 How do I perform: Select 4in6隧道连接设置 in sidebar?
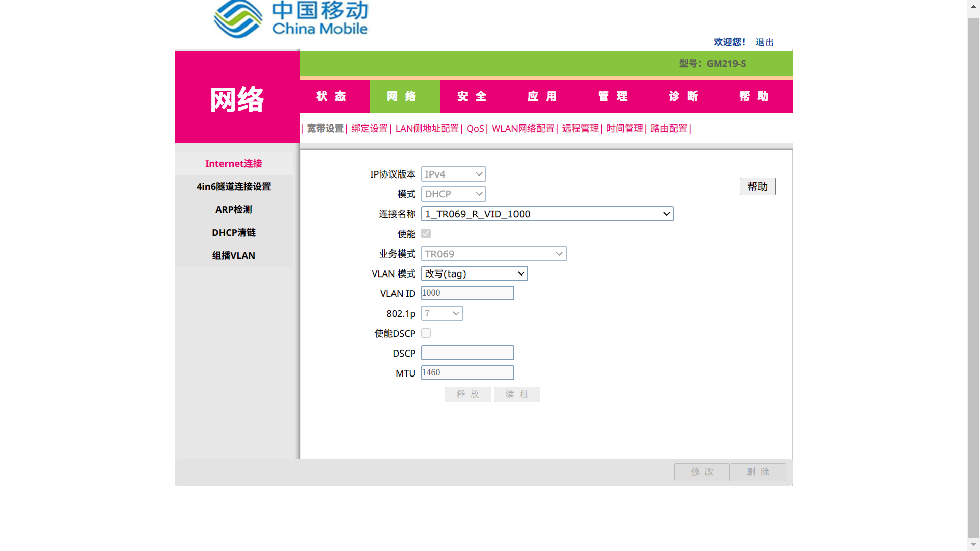(234, 186)
